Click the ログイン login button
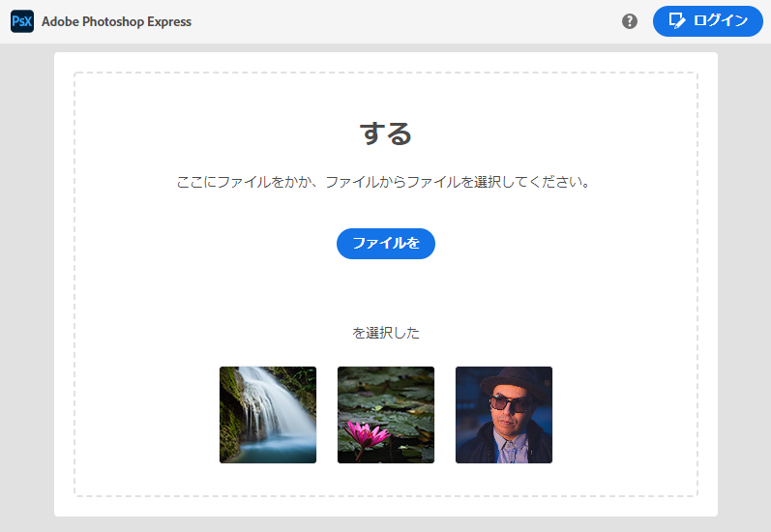Screen dimensions: 771x532 point(707,21)
